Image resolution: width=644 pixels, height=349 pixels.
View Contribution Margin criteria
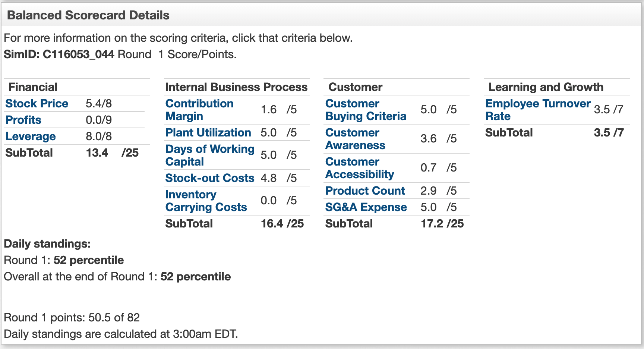(199, 110)
